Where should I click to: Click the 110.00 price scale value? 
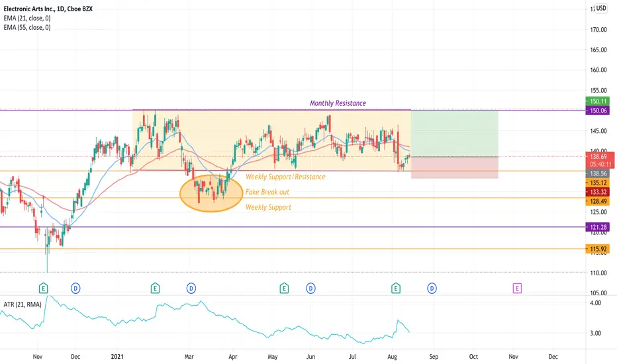click(598, 273)
